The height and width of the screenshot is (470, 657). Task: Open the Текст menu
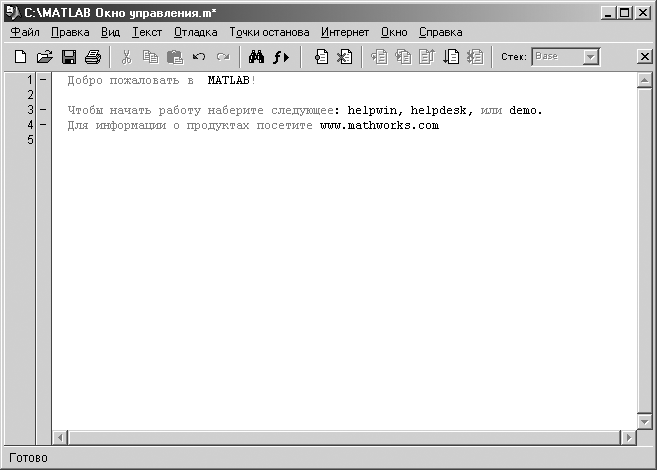point(147,32)
